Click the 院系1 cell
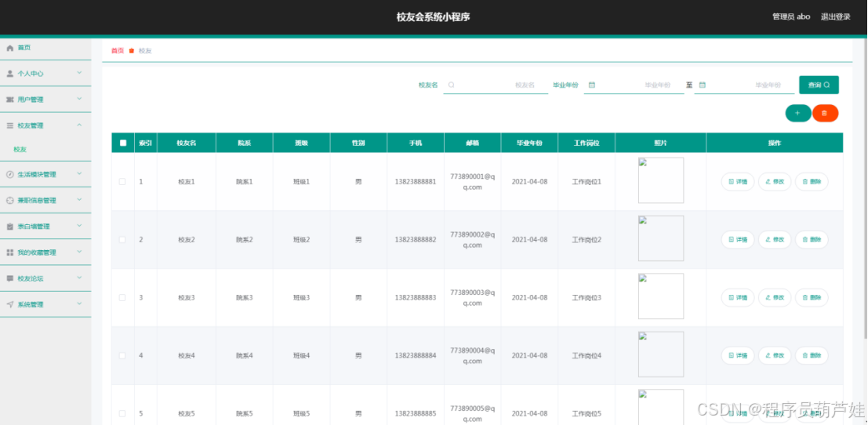Image resolution: width=868 pixels, height=425 pixels. [x=244, y=181]
